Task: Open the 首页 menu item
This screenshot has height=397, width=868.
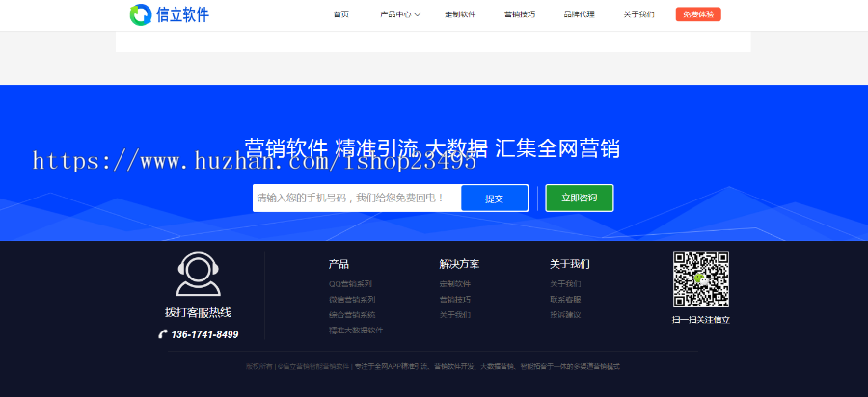Action: click(341, 14)
